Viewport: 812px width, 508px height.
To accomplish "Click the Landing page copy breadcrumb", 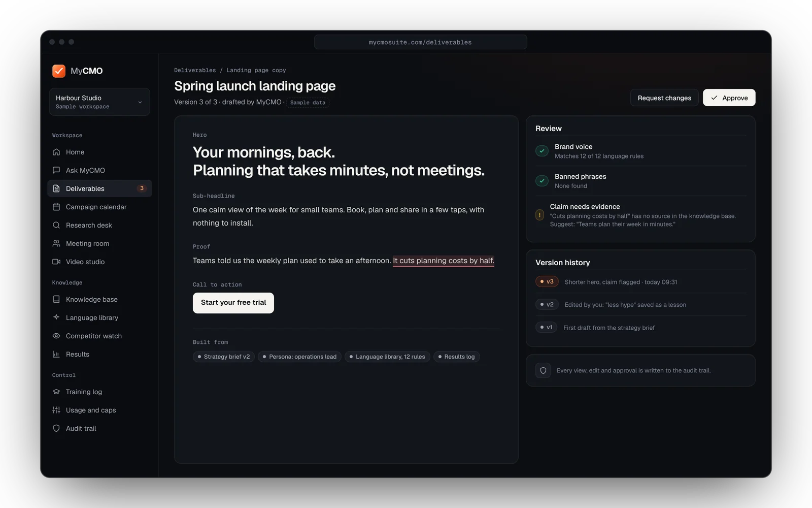I will click(x=256, y=70).
